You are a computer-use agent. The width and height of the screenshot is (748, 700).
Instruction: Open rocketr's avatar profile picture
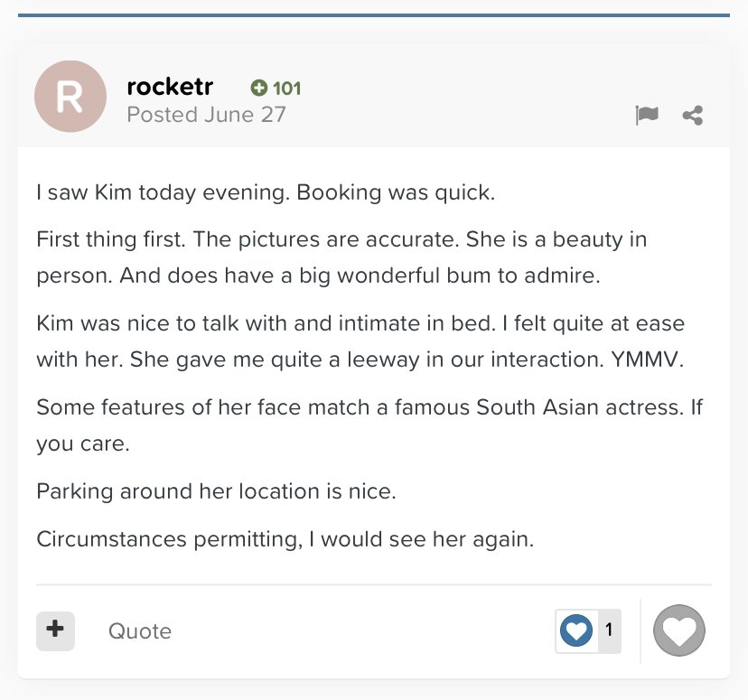[x=70, y=97]
